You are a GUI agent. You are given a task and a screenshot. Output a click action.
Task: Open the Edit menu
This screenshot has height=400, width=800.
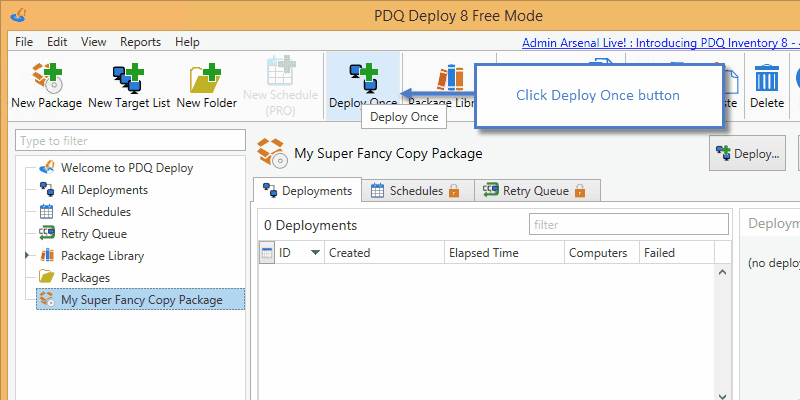(x=57, y=42)
